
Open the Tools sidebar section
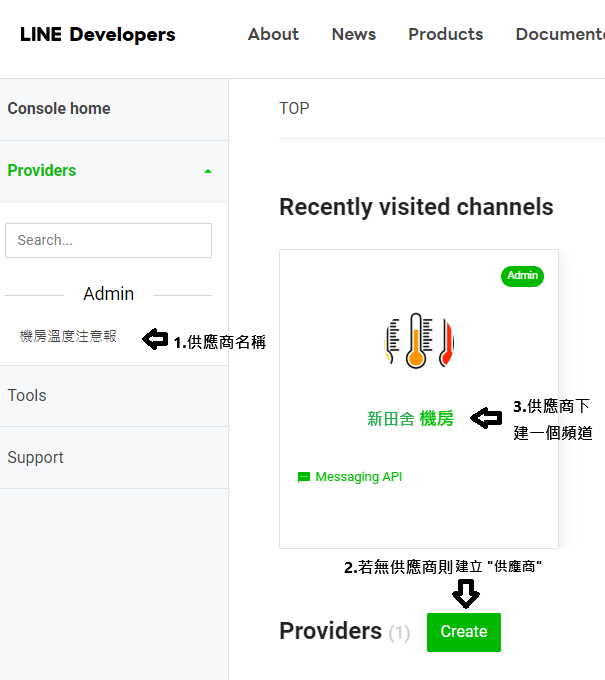tap(27, 396)
